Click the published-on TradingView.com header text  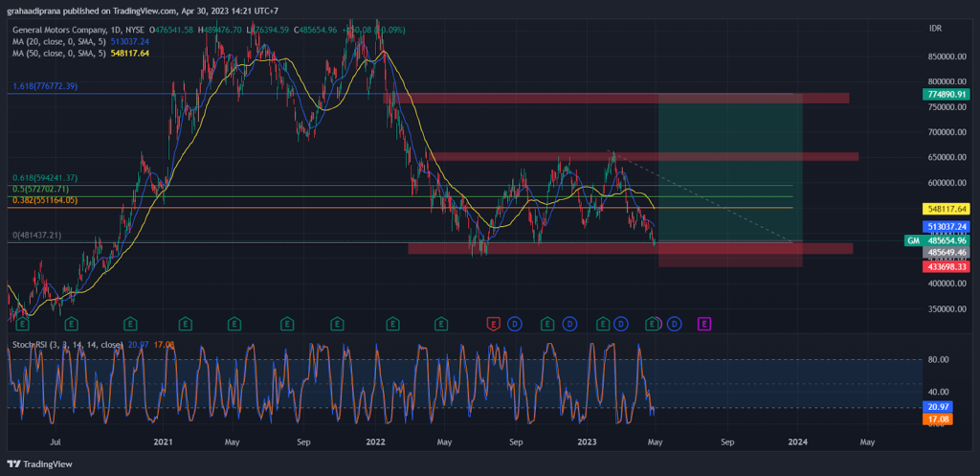(143, 11)
